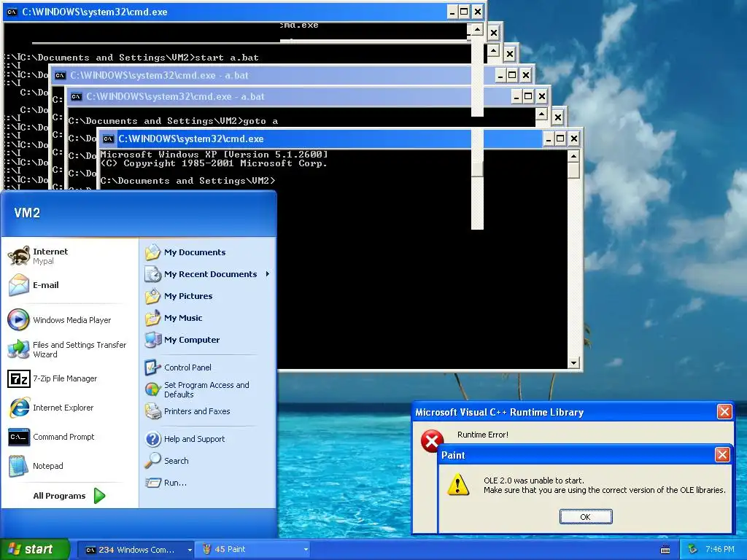This screenshot has height=560, width=747.
Task: Click the Runtime Error! red X icon
Action: pos(432,441)
